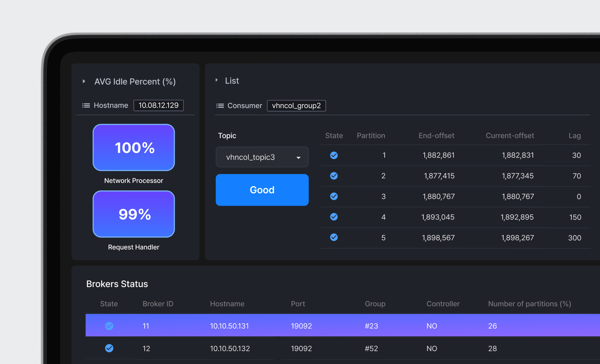
Task: Click the 100% Network Processor tile
Action: pos(134,148)
